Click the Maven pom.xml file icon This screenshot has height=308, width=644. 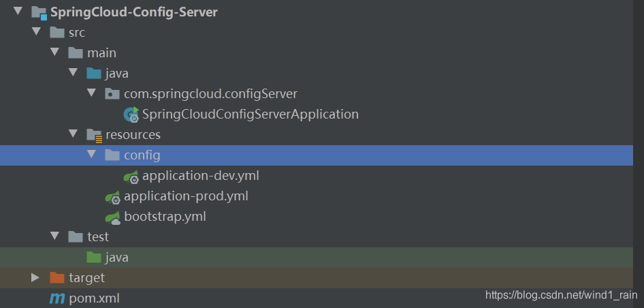pos(57,298)
